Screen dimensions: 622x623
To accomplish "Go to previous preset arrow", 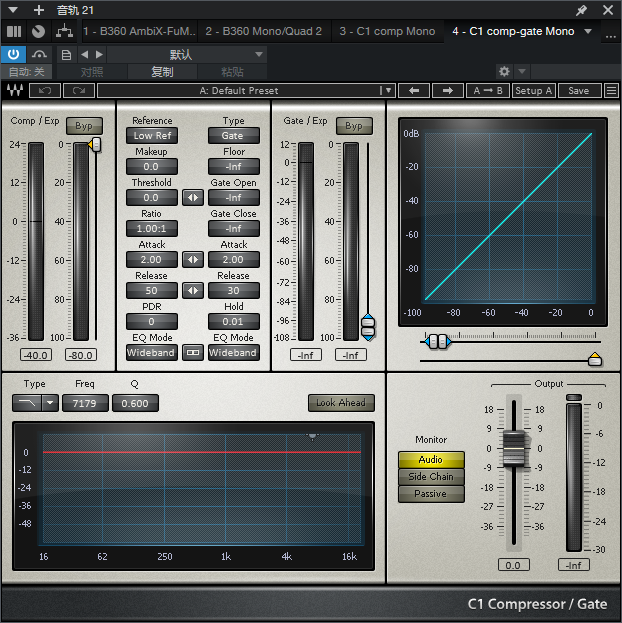I will (84, 54).
